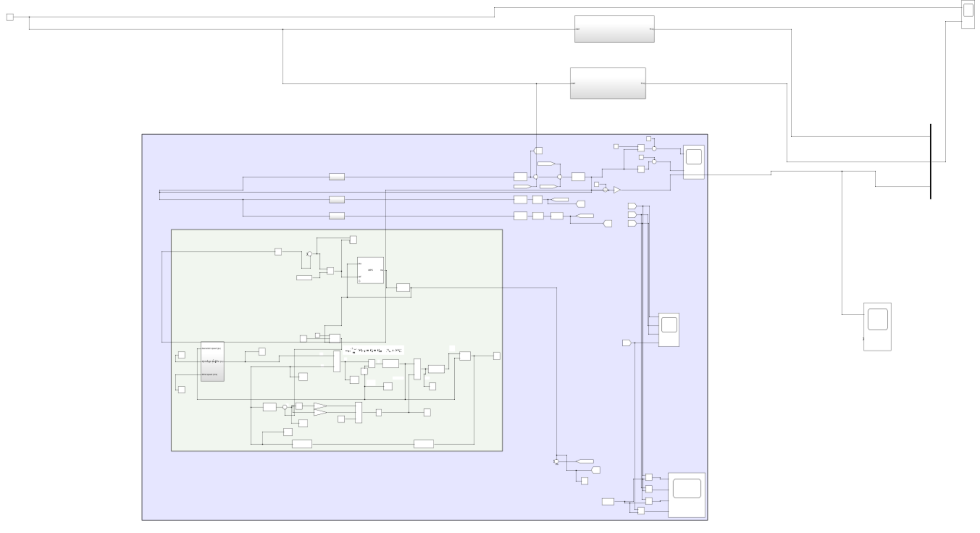The width and height of the screenshot is (980, 533).
Task: Select the small input port block at far top-left
Action: coord(10,17)
